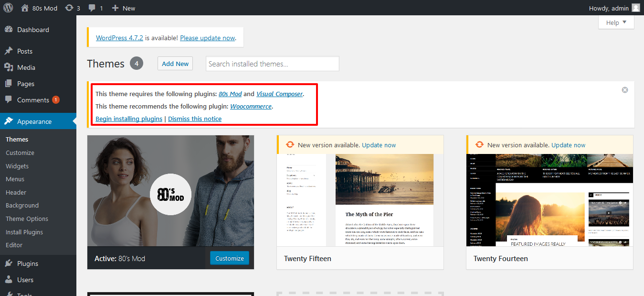Open Customize submenu item
The width and height of the screenshot is (644, 296).
[20, 153]
